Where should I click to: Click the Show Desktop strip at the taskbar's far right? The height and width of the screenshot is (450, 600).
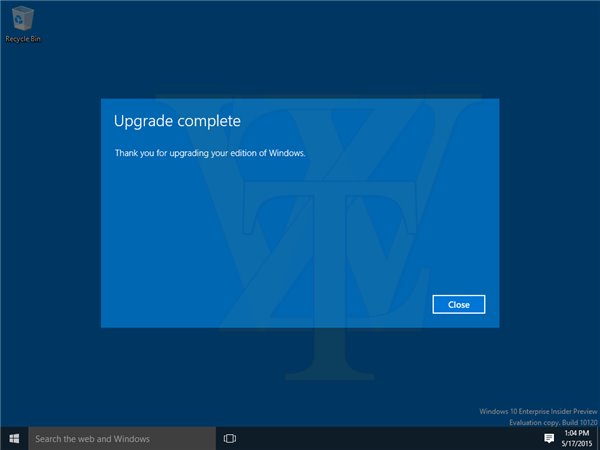pos(598,438)
